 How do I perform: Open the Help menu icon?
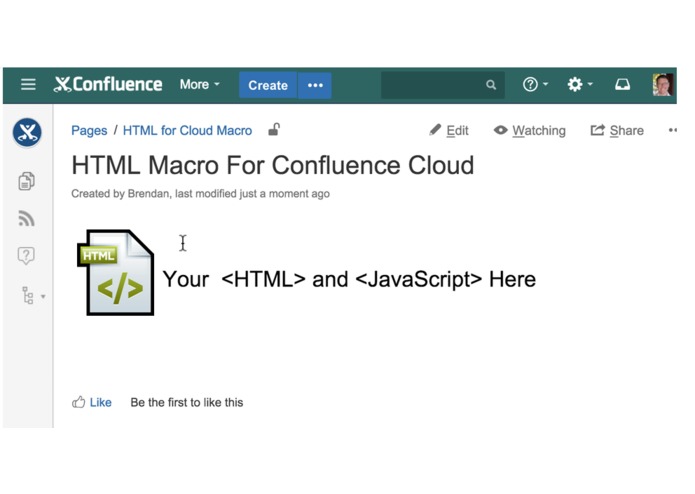click(x=535, y=84)
